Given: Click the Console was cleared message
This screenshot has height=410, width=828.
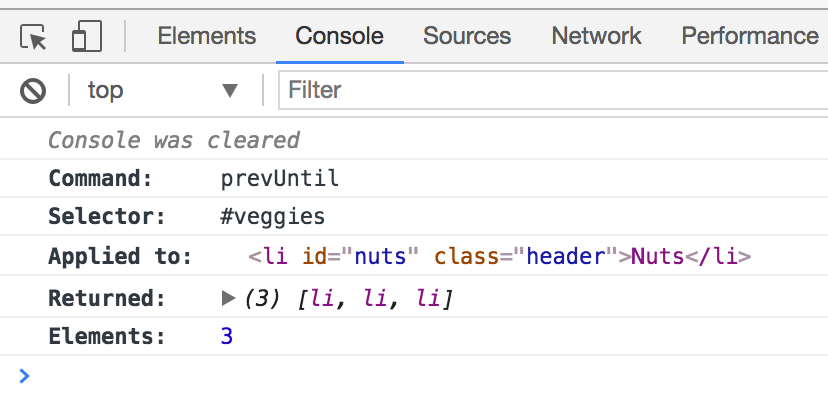Looking at the screenshot, I should (174, 140).
